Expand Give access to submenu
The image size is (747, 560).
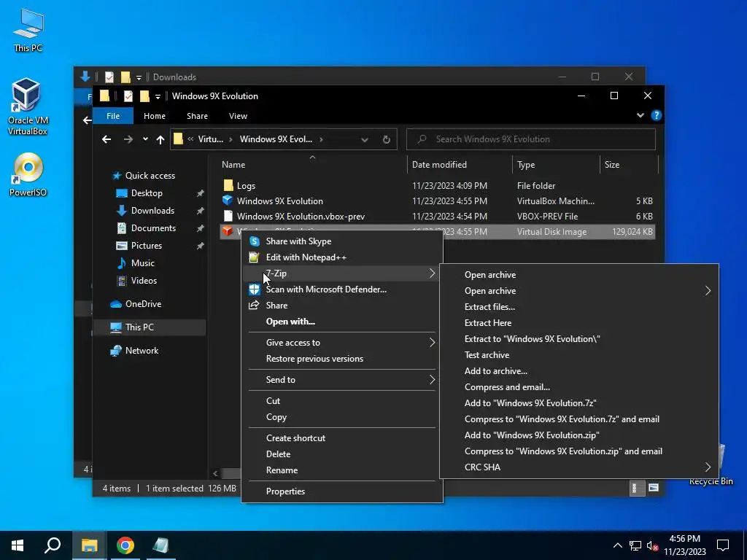(432, 343)
